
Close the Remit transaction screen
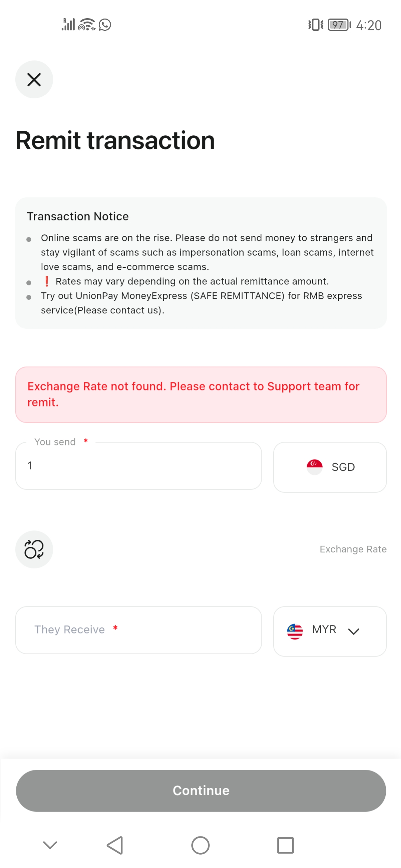[x=34, y=79]
